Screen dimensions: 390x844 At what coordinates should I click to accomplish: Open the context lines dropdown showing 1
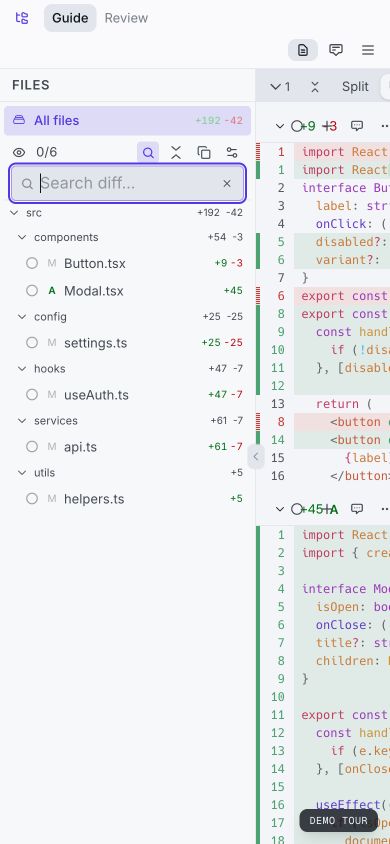(280, 87)
